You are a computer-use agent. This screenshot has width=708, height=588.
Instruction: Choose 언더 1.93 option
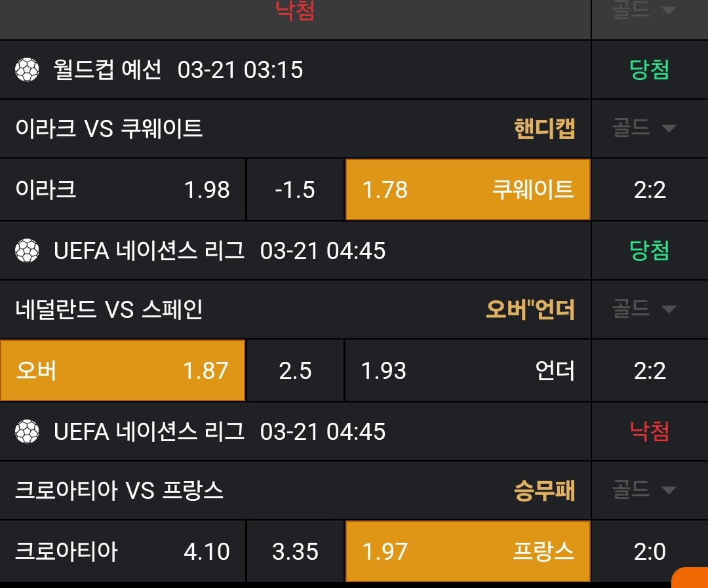click(467, 370)
